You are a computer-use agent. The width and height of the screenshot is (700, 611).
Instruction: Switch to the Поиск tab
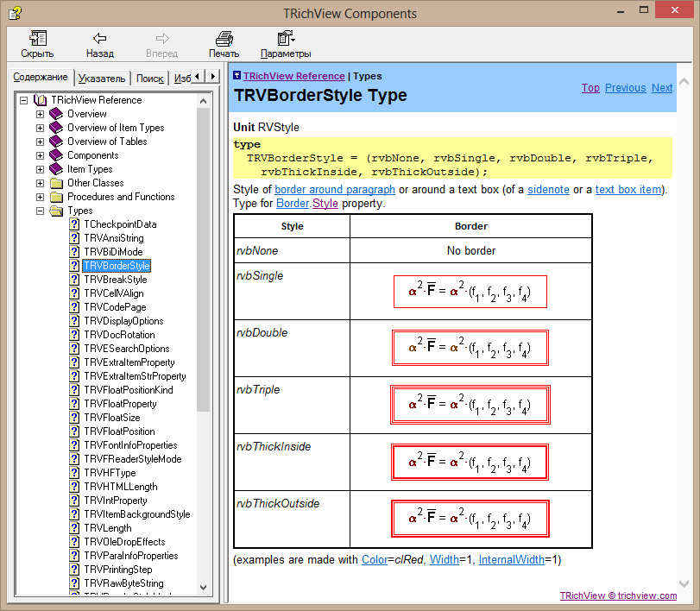tap(149, 78)
